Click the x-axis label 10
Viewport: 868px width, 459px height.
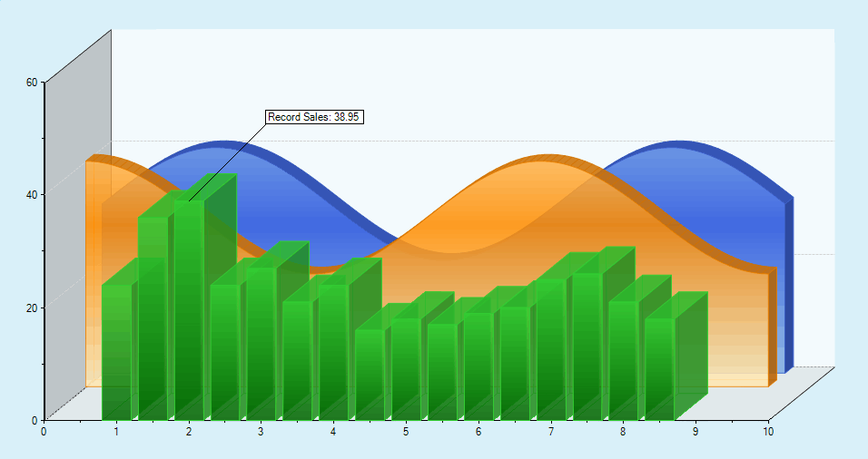768,432
